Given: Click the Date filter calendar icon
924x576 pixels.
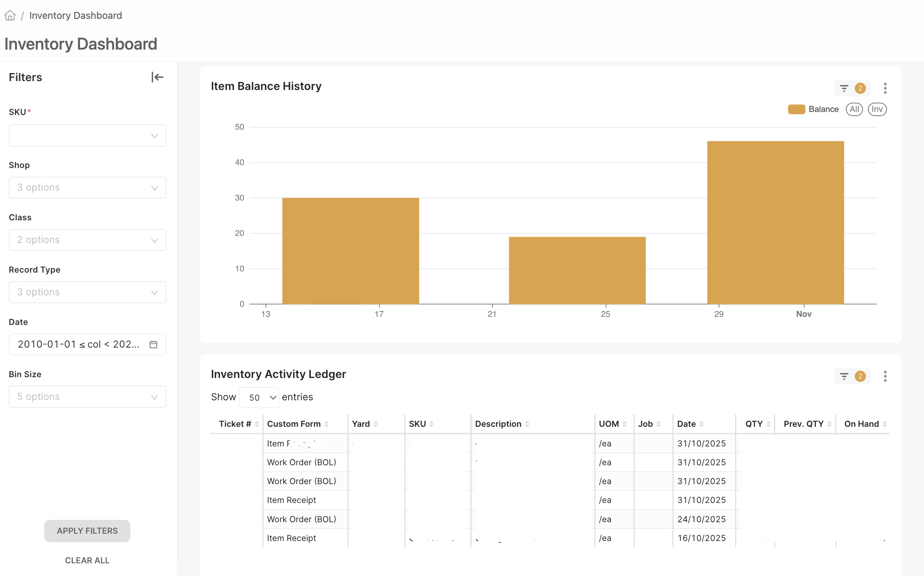Looking at the screenshot, I should (x=153, y=344).
